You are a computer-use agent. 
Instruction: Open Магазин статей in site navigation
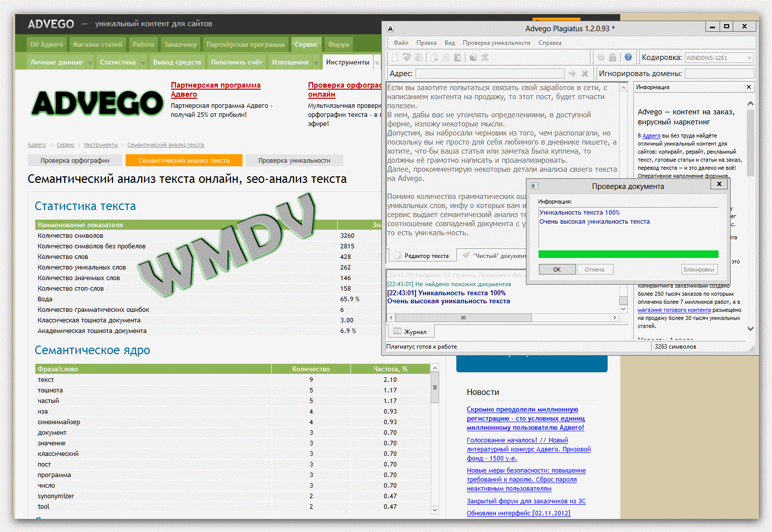pos(98,44)
